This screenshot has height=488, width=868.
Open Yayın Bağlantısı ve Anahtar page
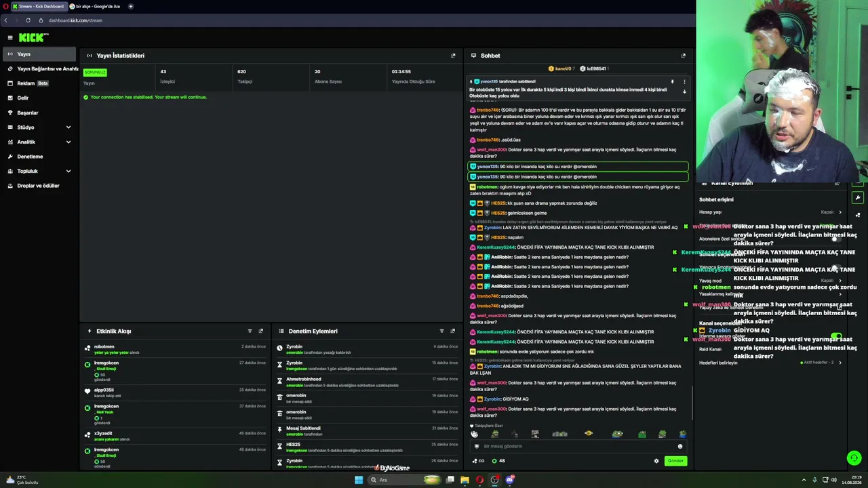click(42, 68)
